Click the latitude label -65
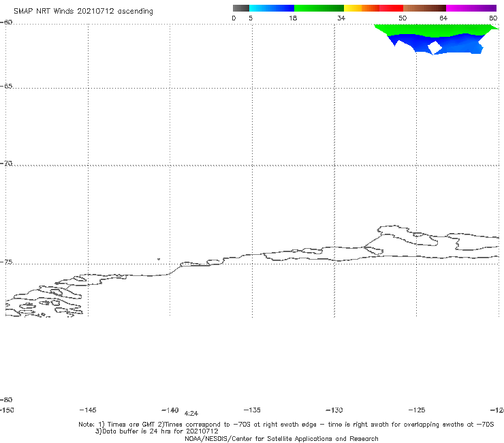Image resolution: width=504 pixels, height=443 pixels. pos(6,87)
